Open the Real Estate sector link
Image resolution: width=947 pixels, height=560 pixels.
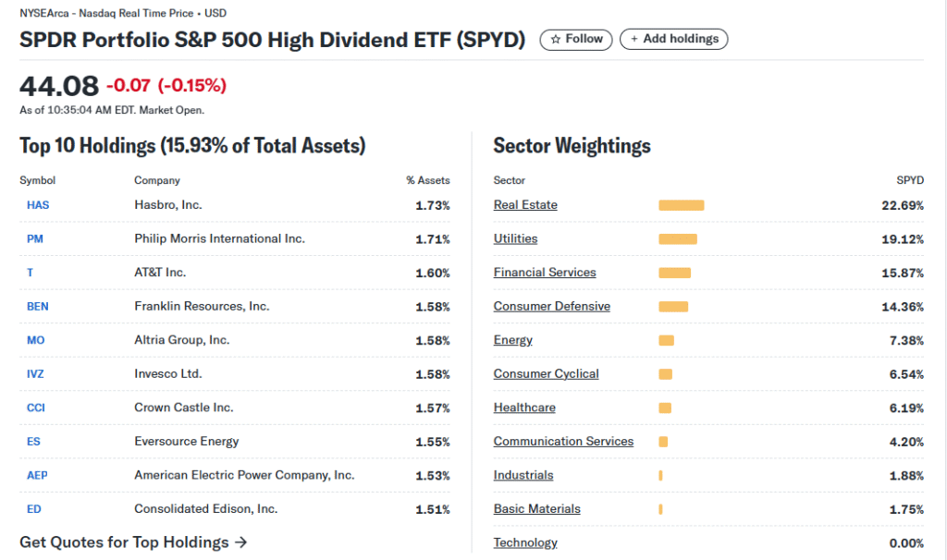(x=525, y=205)
